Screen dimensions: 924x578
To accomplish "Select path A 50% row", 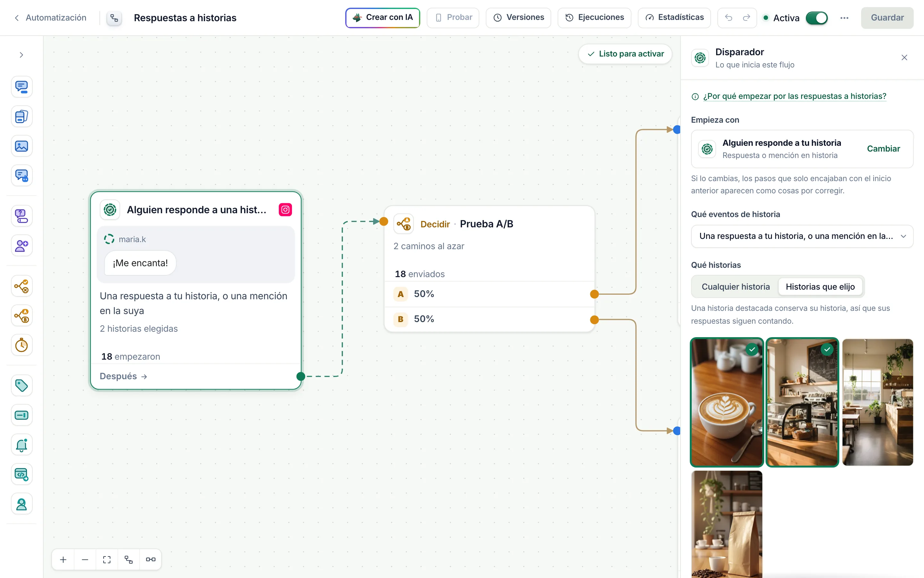I will [x=489, y=294].
